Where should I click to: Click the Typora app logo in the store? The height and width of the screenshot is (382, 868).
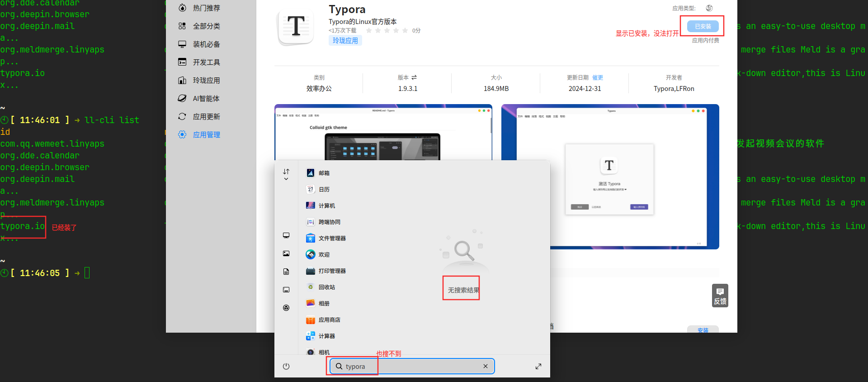[x=296, y=27]
